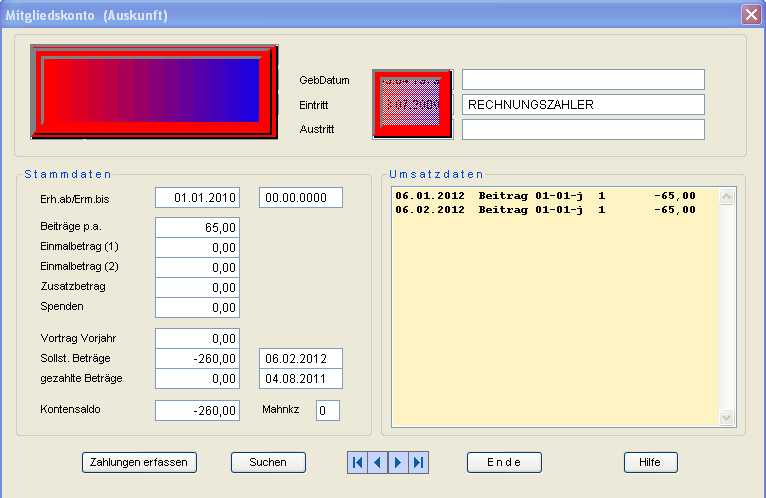Click the scroll up arrow in Umsatzdaten

(727, 194)
